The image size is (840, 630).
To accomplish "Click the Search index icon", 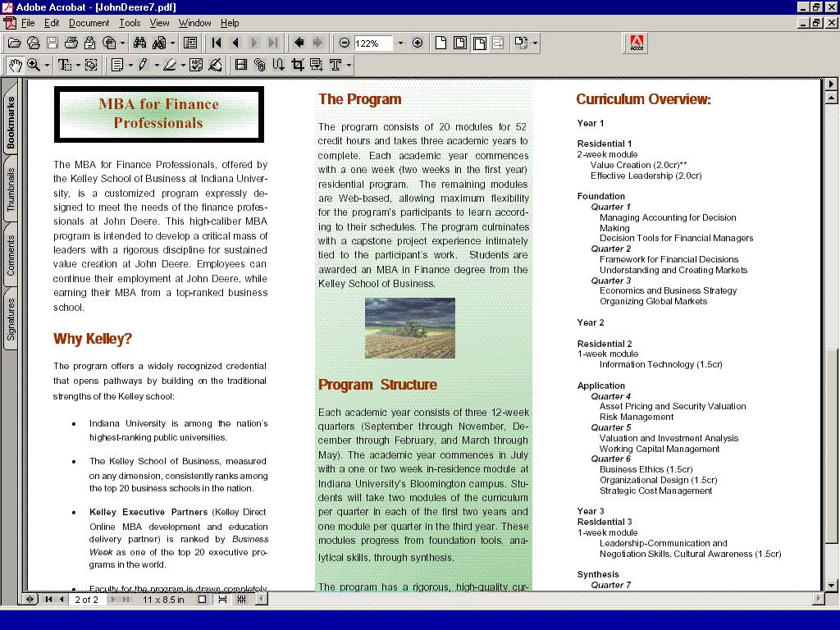I will point(159,43).
